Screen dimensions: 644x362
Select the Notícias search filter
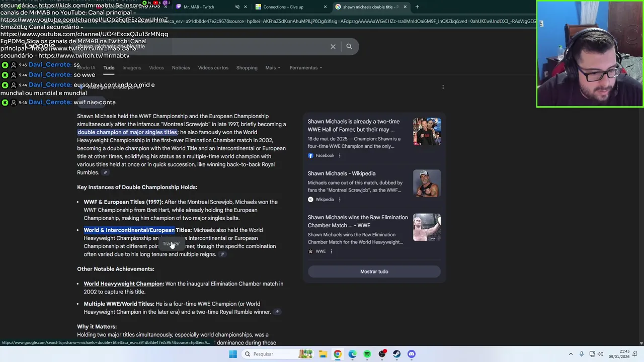click(x=181, y=68)
